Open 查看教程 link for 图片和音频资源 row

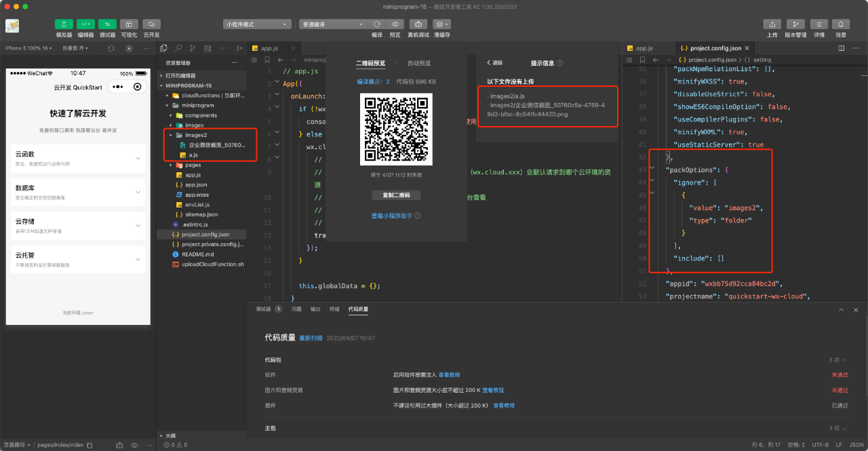tap(493, 390)
